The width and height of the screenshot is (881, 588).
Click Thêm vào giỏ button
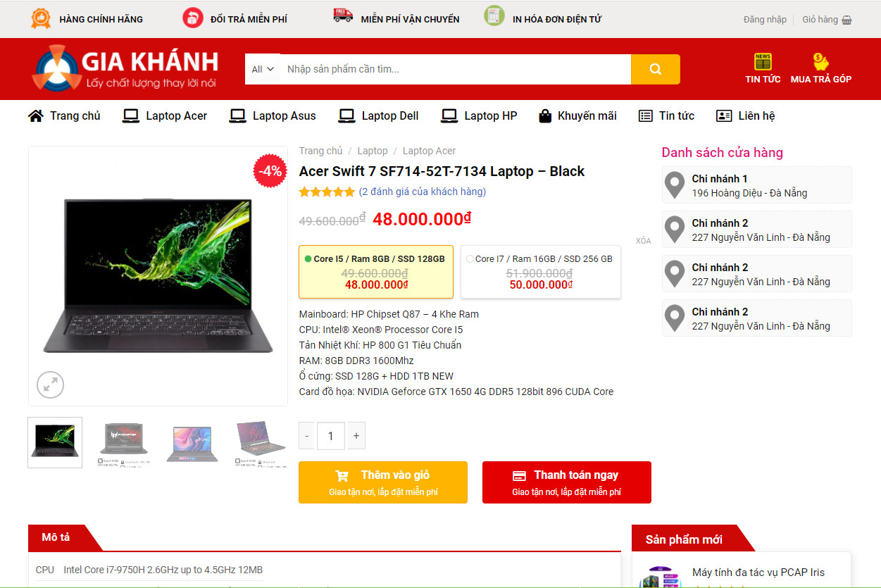pos(383,482)
